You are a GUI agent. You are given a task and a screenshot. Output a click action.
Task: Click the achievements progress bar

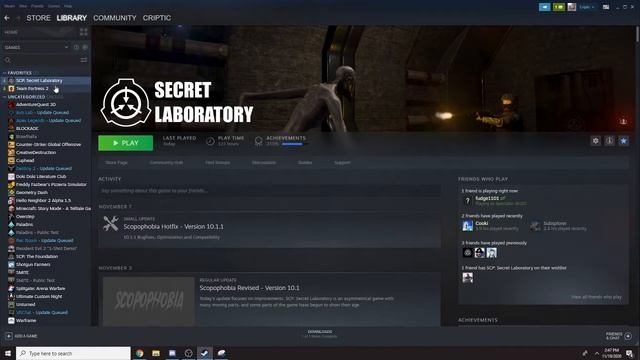(294, 144)
